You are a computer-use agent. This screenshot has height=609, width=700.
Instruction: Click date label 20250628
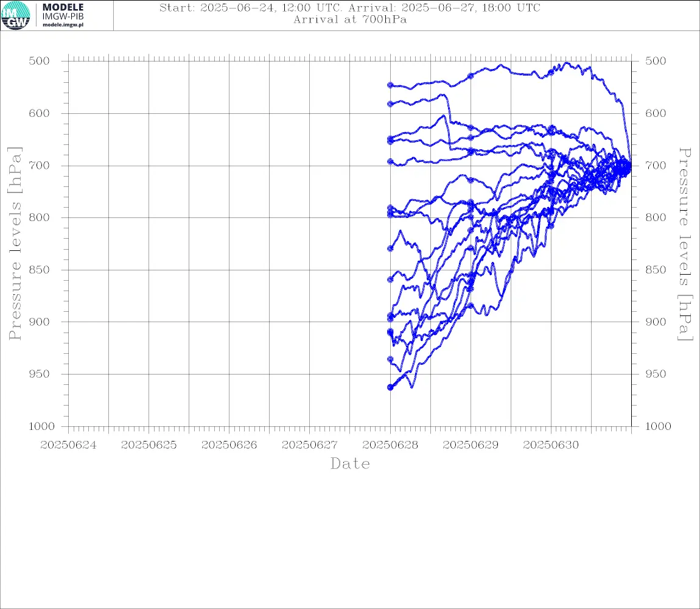click(x=390, y=445)
